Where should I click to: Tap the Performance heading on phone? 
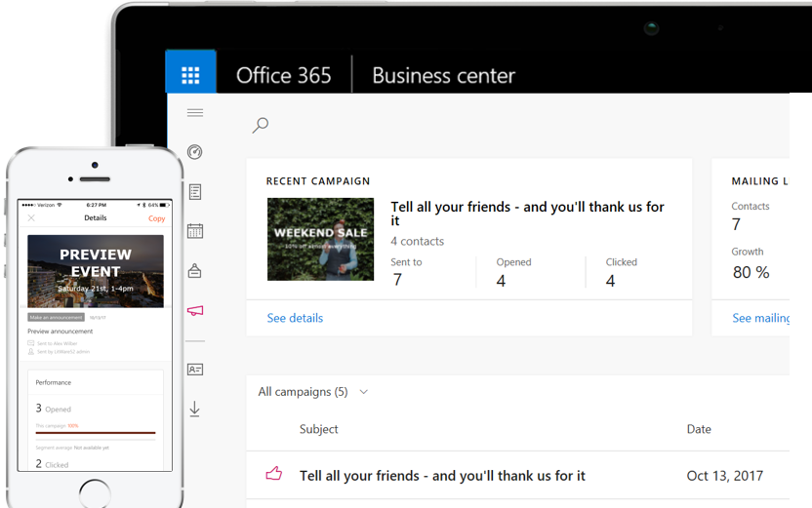54,382
